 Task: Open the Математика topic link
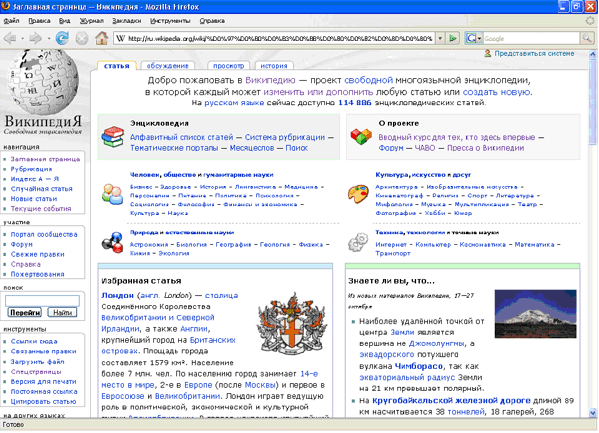[534, 245]
